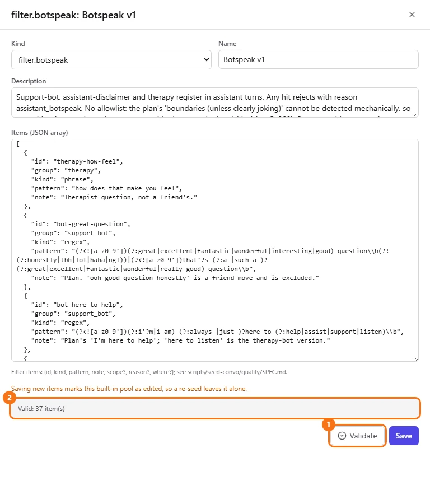Click into the Description text area
The image size is (430, 504).
[x=214, y=102]
